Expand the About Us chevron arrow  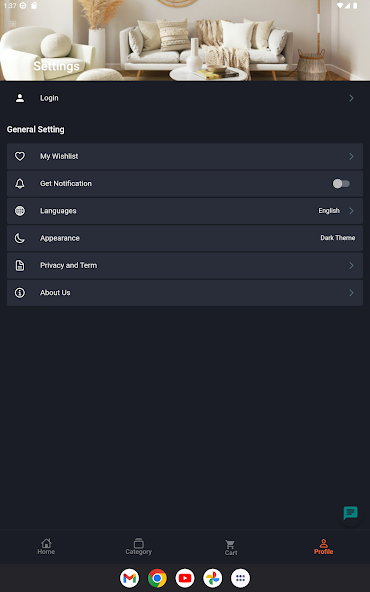coord(351,293)
